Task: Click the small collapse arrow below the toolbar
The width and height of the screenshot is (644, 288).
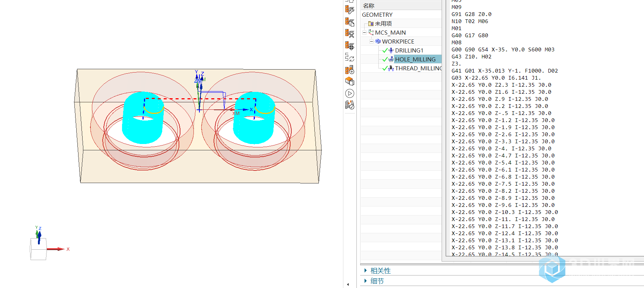Action: pos(348,284)
